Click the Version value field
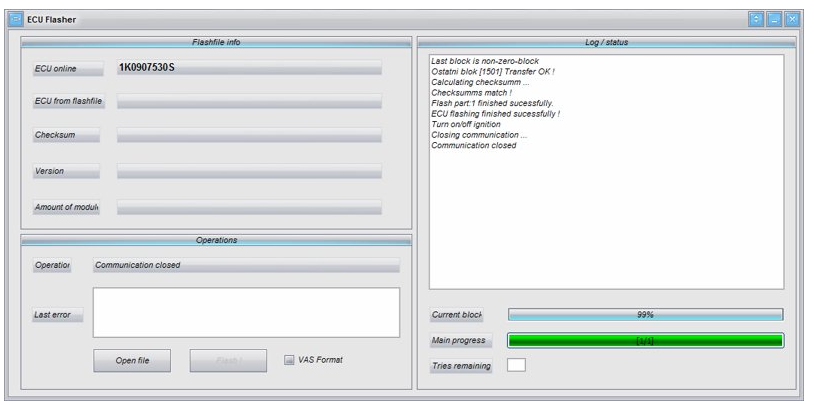The image size is (814, 405). click(x=249, y=171)
